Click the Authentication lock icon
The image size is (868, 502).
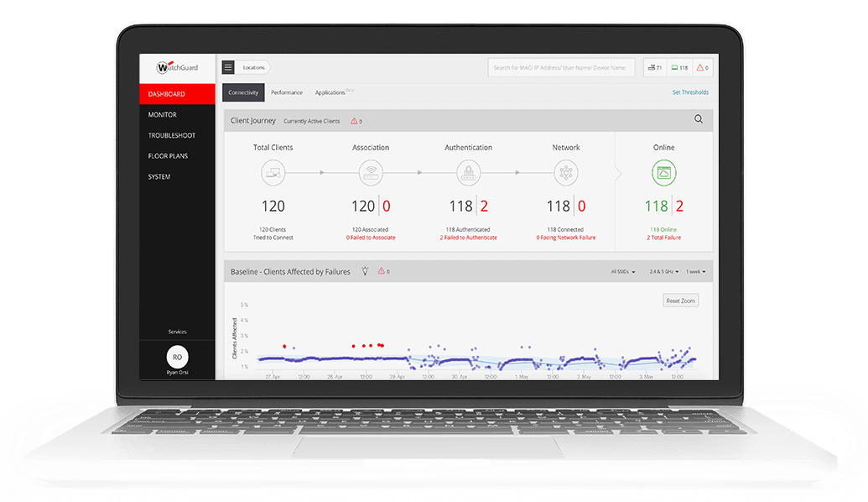468,173
